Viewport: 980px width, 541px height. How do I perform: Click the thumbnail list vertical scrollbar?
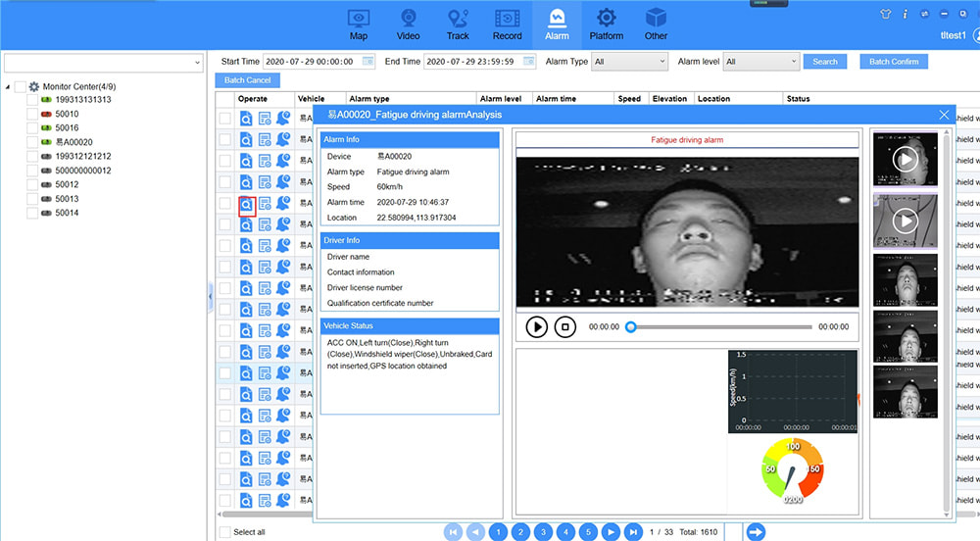pyautogui.click(x=947, y=323)
